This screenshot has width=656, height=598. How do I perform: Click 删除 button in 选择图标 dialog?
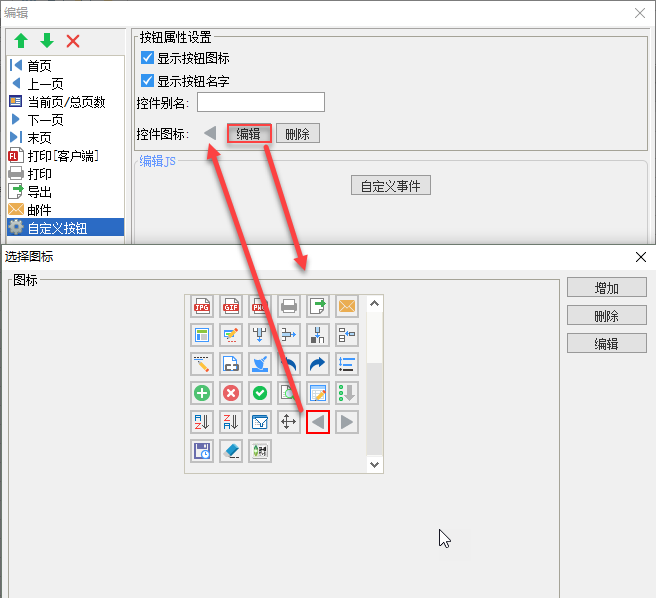point(607,315)
